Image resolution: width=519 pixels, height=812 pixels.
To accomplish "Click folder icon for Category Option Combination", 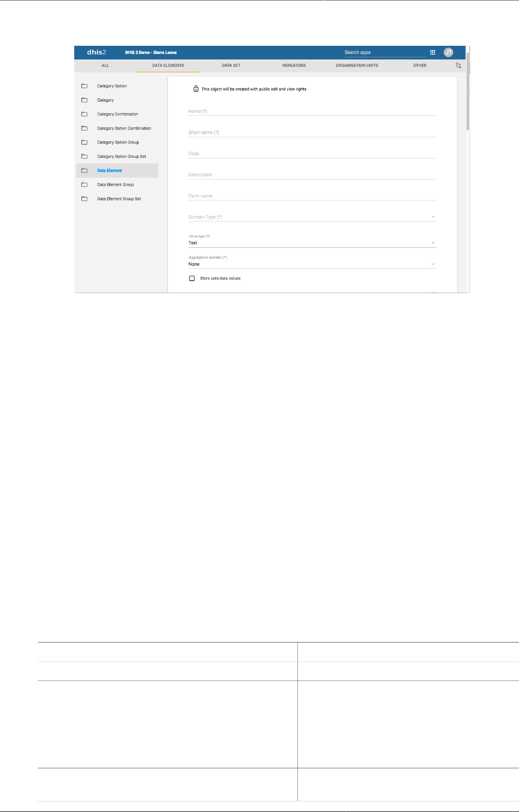I will tap(84, 128).
